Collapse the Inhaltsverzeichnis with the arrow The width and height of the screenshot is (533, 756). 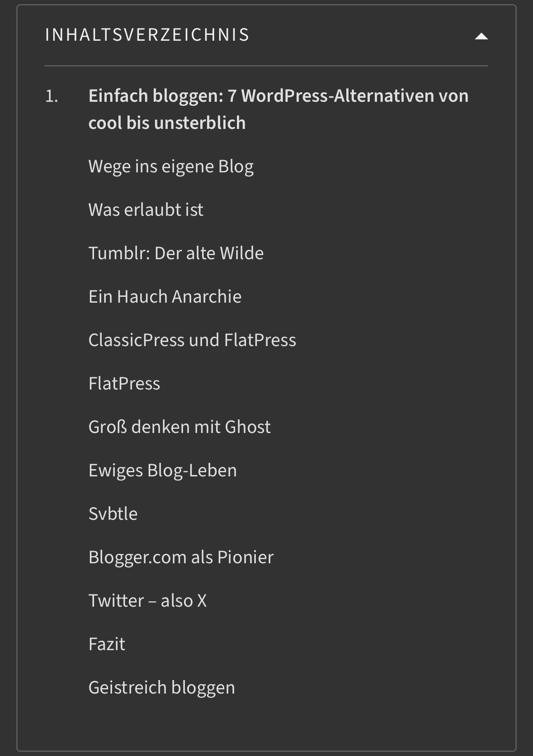[x=481, y=36]
